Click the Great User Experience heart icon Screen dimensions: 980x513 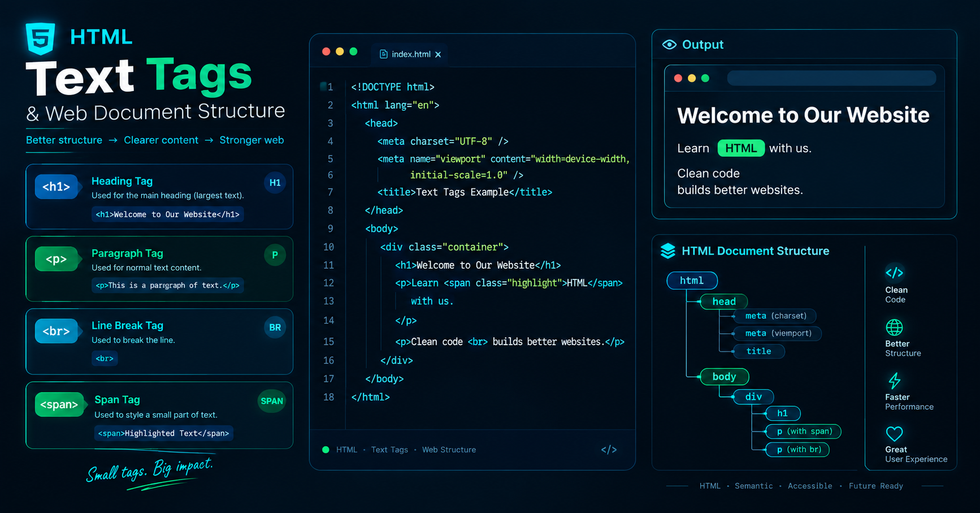click(x=894, y=434)
